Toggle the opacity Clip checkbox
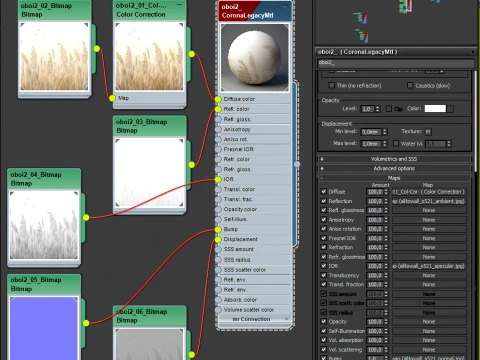Image resolution: width=480 pixels, height=360 pixels. coord(389,108)
